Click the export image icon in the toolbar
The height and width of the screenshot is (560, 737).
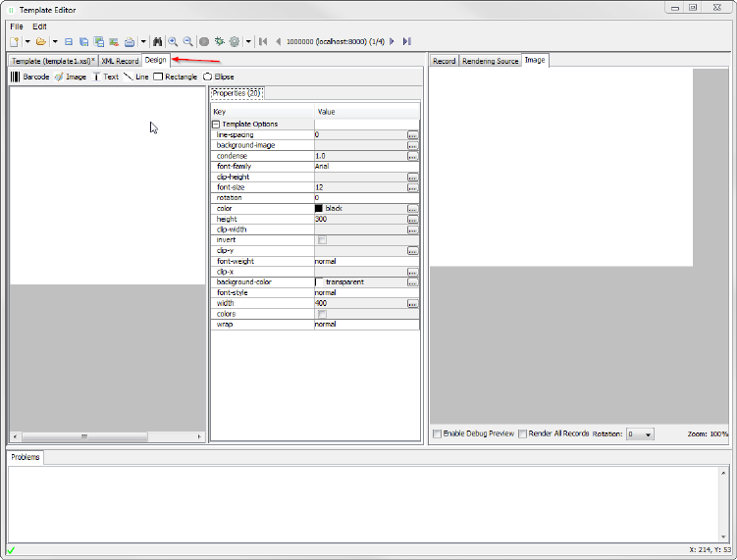(114, 42)
